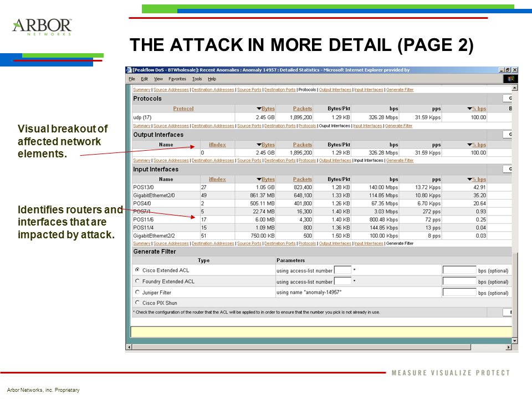532x399 pixels.
Task: Click Input Interfaces link above the Generate Filter heading
Action: point(369,243)
